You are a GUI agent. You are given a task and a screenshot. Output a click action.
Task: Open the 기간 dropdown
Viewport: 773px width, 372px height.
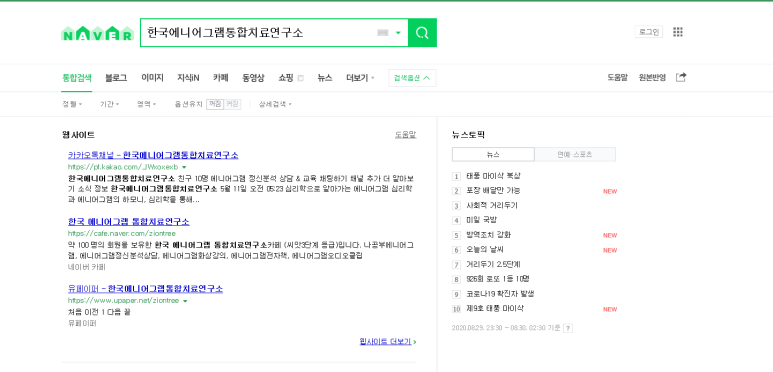[109, 104]
